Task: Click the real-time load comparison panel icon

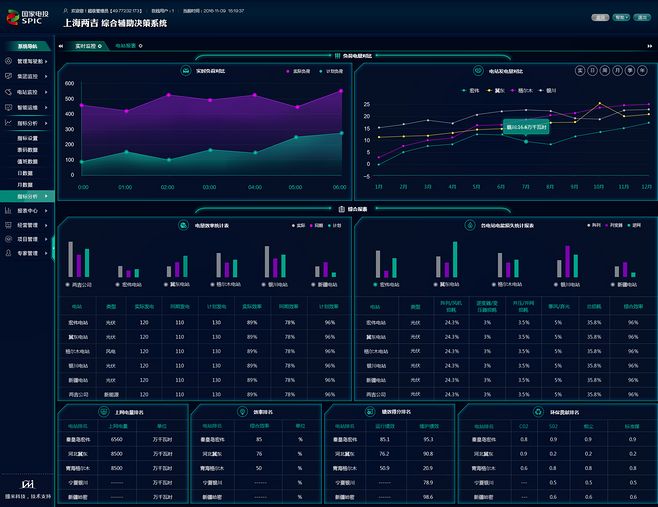Action: (x=185, y=71)
